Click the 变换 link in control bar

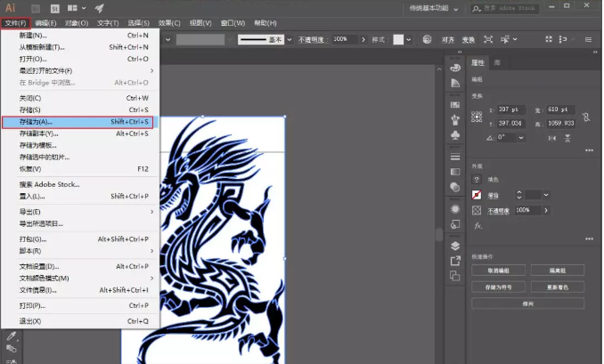coord(468,40)
